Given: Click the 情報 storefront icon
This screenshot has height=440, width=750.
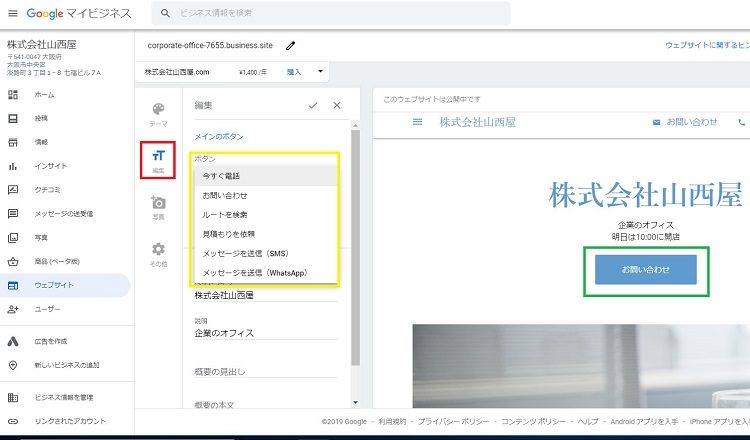Looking at the screenshot, I should tap(13, 142).
